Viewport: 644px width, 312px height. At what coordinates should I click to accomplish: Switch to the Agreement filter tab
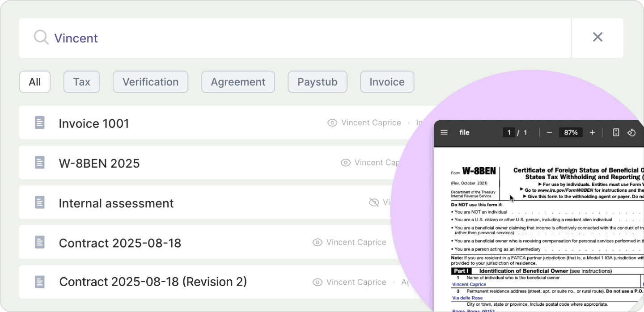238,82
